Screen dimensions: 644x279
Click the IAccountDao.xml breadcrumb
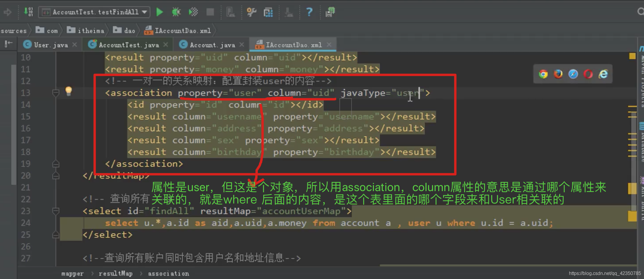coord(178,30)
